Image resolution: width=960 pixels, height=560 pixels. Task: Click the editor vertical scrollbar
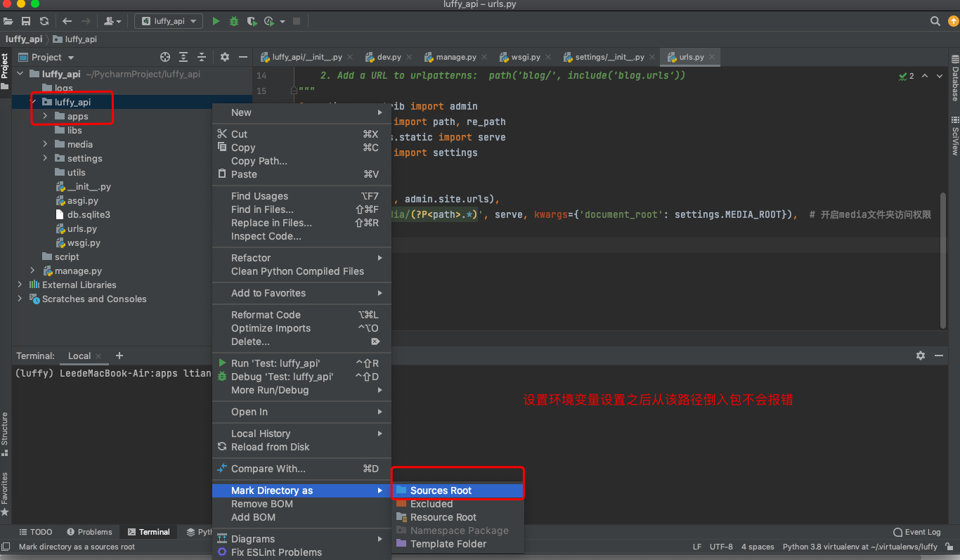coord(943,260)
